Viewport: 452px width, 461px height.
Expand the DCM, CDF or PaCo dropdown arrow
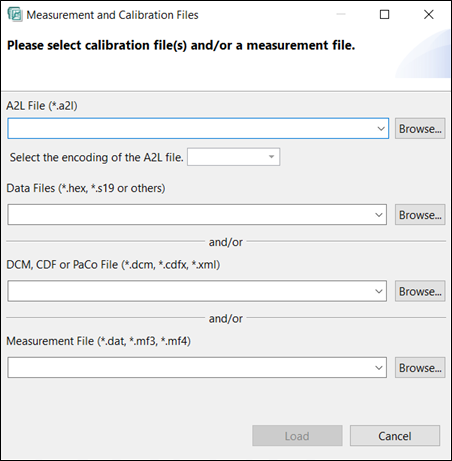click(x=379, y=291)
